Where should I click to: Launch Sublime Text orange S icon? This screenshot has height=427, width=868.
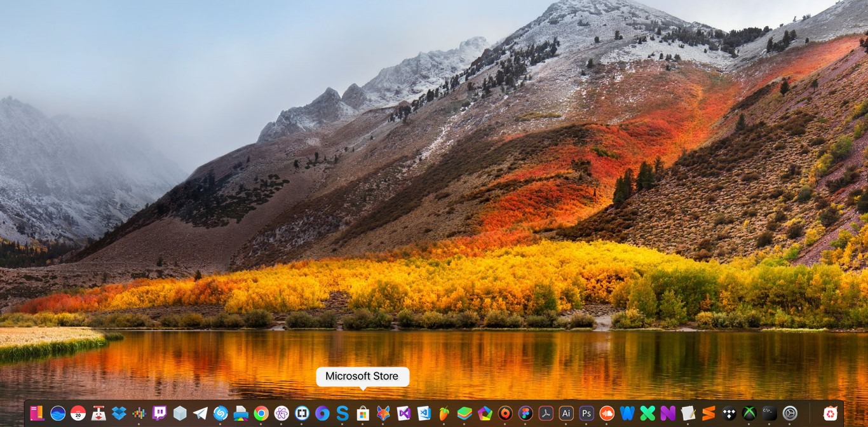[709, 413]
